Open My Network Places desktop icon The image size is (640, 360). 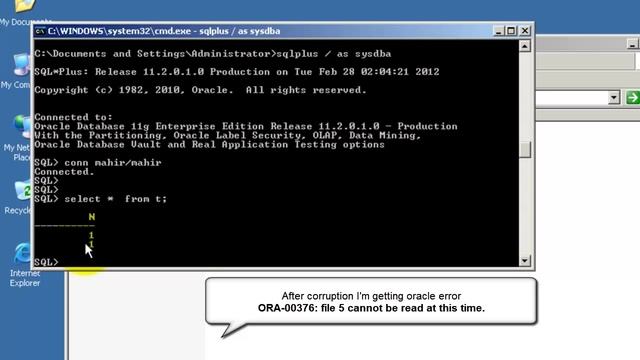pyautogui.click(x=17, y=139)
